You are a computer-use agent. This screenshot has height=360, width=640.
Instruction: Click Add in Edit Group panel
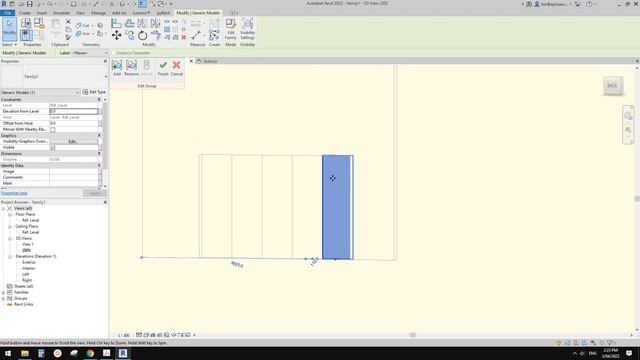[x=117, y=68]
